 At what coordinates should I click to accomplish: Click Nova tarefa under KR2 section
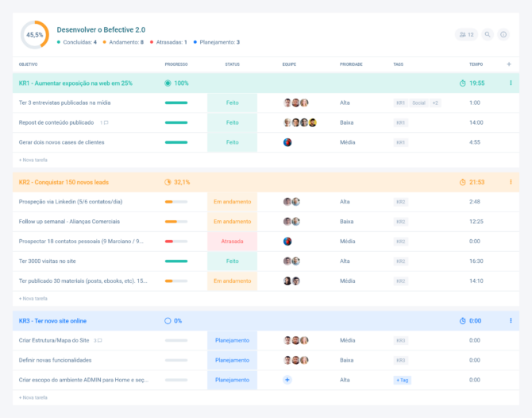[33, 298]
